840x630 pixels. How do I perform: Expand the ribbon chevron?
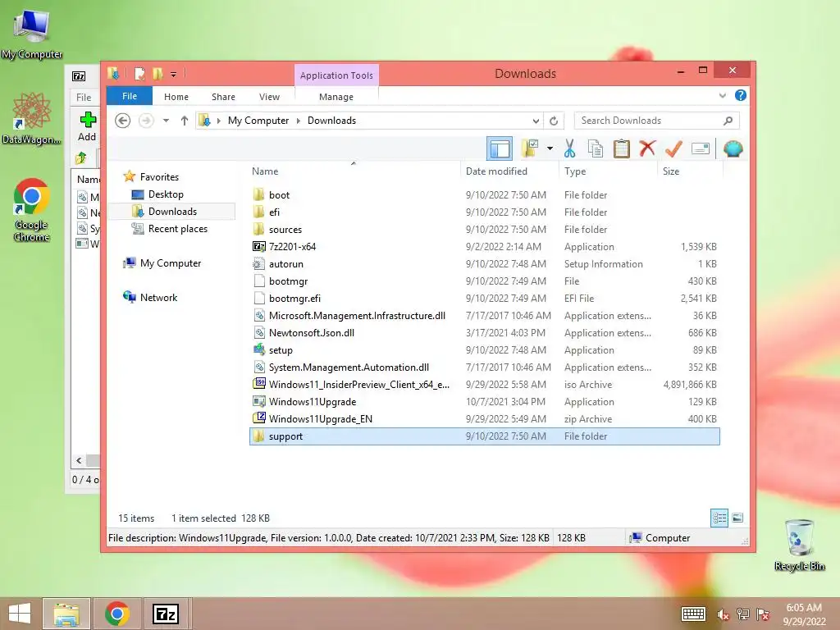(x=722, y=95)
